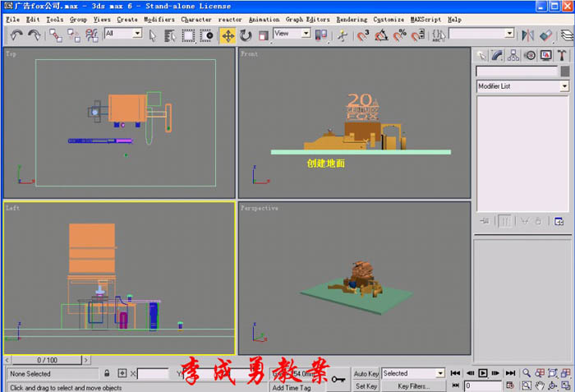Activate the Select and Move tool
575x392 pixels.
[228, 35]
